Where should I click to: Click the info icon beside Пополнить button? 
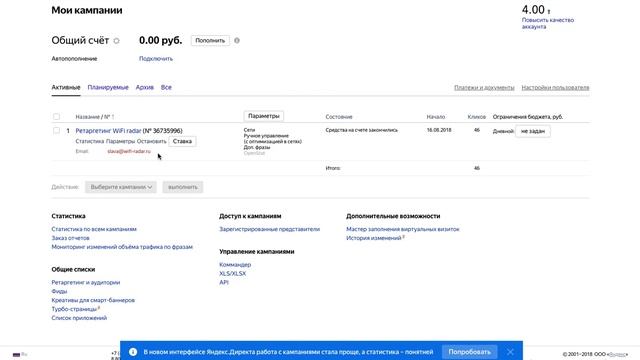(x=237, y=41)
